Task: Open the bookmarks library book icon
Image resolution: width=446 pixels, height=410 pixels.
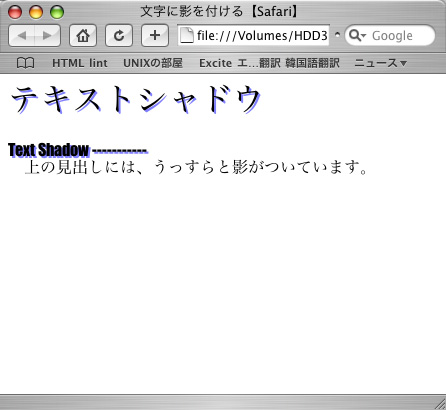Action: [25, 63]
